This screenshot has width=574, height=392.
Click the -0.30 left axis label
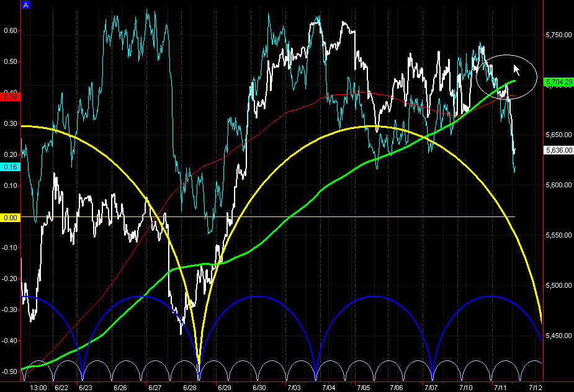tap(9, 310)
